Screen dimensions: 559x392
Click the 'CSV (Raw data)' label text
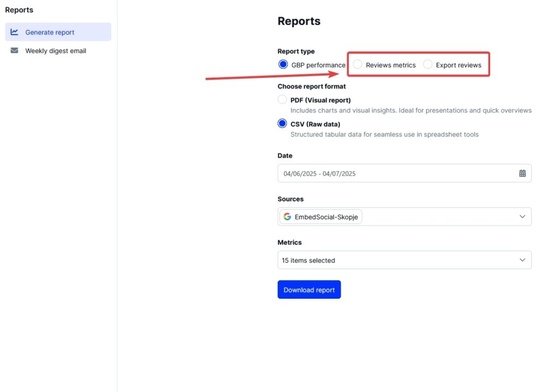[x=315, y=124]
